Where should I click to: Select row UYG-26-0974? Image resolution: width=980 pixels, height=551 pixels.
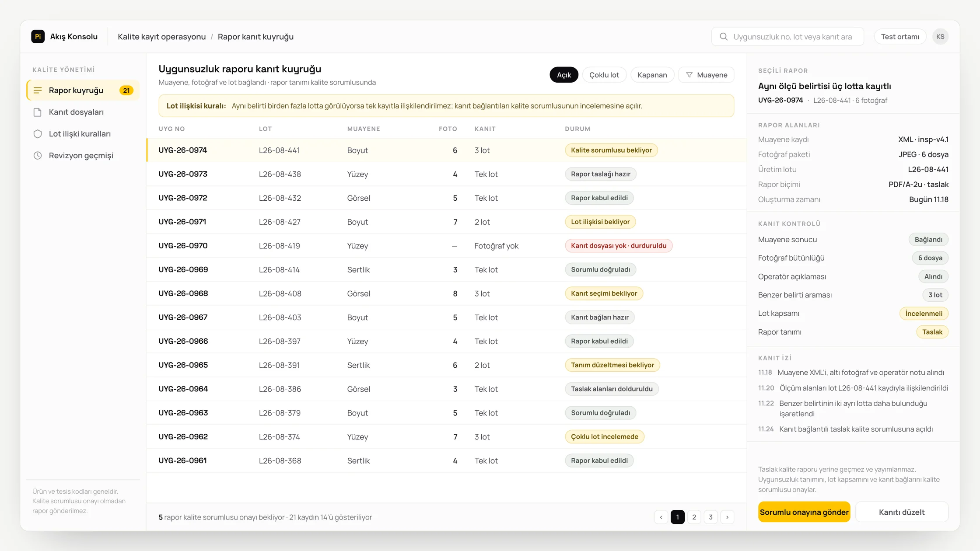[x=446, y=150]
